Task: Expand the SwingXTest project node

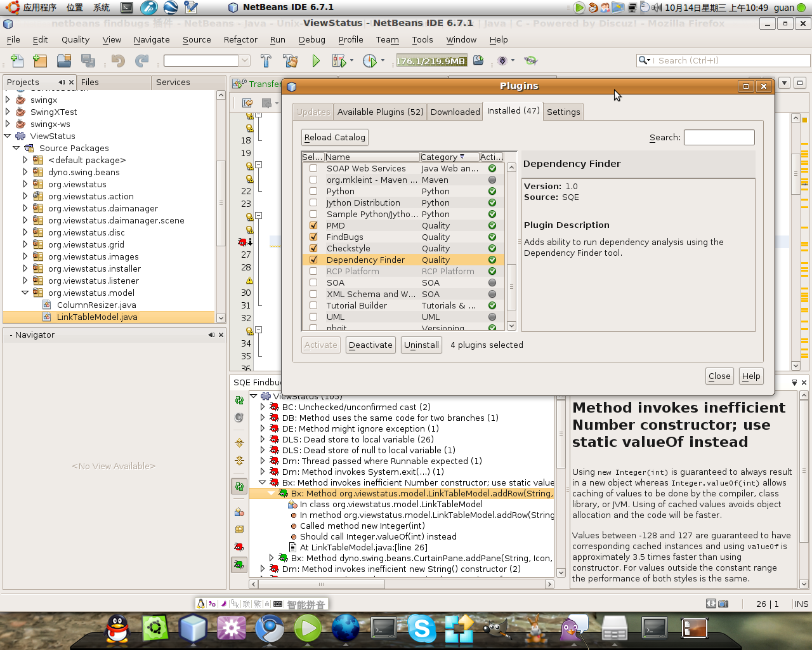Action: [x=8, y=112]
